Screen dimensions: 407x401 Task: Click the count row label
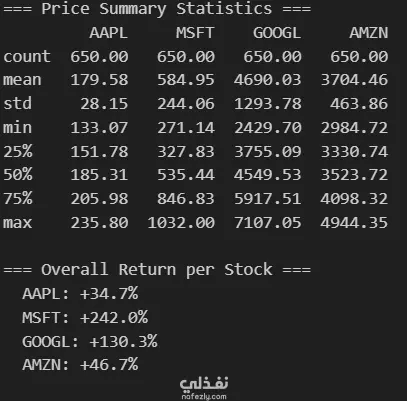(x=27, y=57)
